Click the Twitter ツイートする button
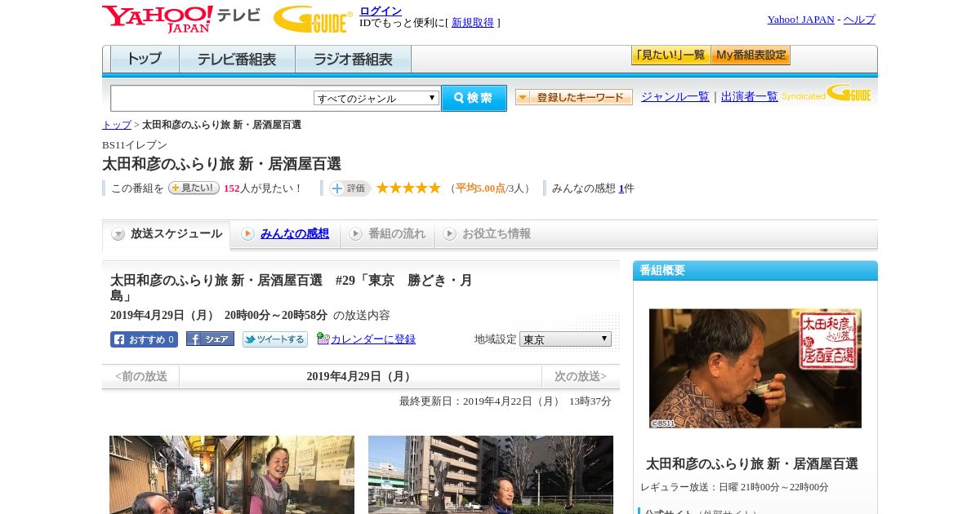Screen dimensions: 980x514 coord(275,339)
